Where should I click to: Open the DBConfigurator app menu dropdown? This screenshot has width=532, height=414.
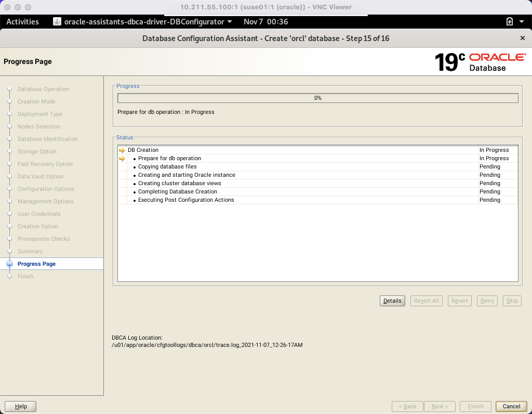click(x=148, y=22)
